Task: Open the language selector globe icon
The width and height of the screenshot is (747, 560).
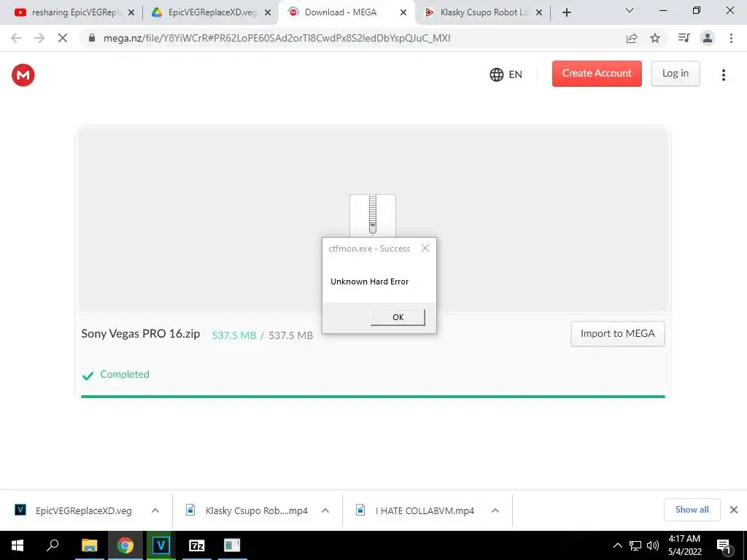Action: click(x=496, y=75)
